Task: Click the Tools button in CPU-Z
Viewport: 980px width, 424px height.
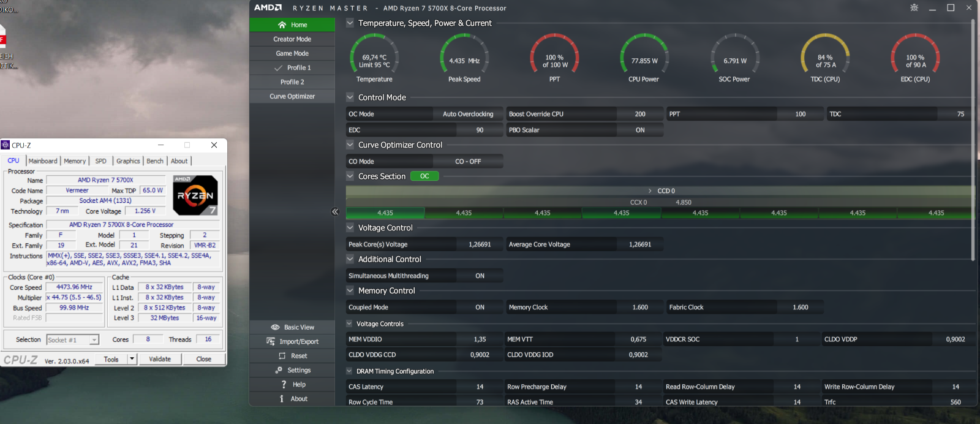Action: (111, 359)
